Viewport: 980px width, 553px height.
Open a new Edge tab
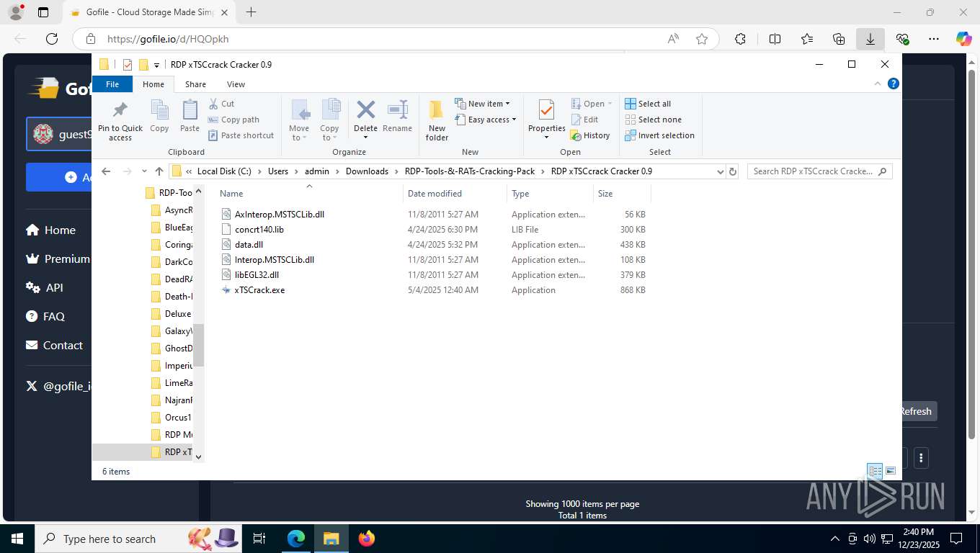tap(251, 12)
